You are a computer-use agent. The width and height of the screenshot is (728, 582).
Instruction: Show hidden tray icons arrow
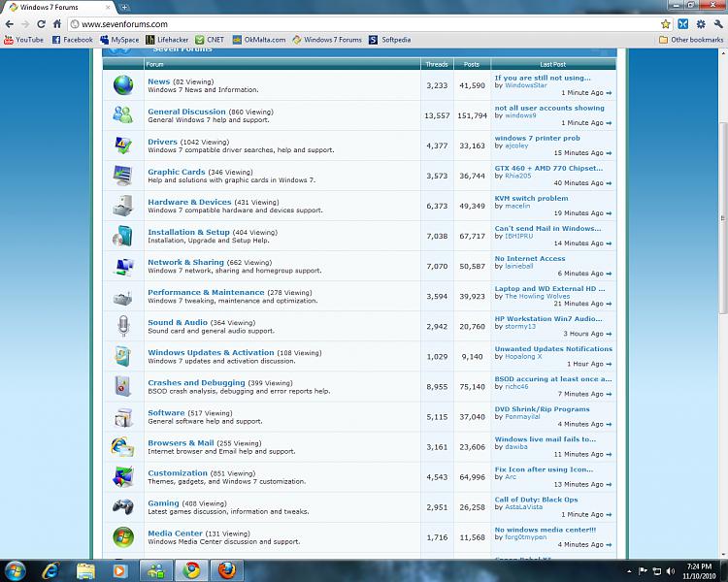tap(629, 571)
